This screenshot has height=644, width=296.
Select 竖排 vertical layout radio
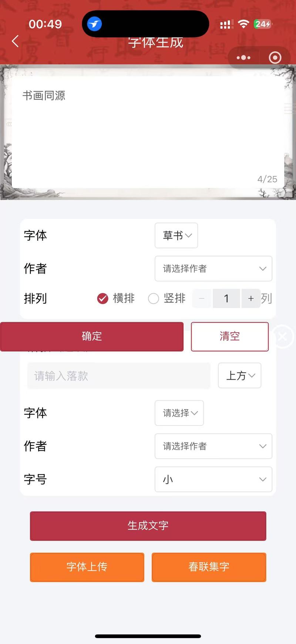coord(154,298)
